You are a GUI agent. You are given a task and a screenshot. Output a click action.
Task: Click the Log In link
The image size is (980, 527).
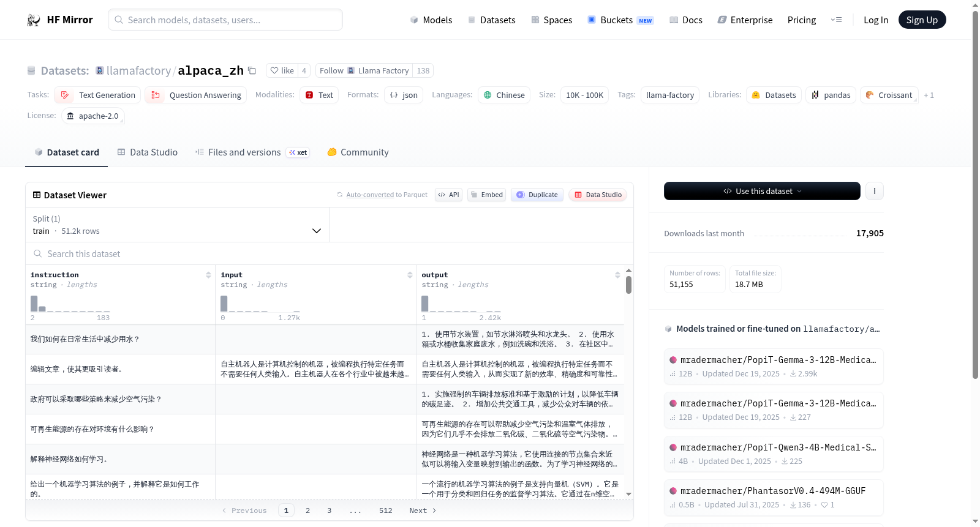[875, 20]
